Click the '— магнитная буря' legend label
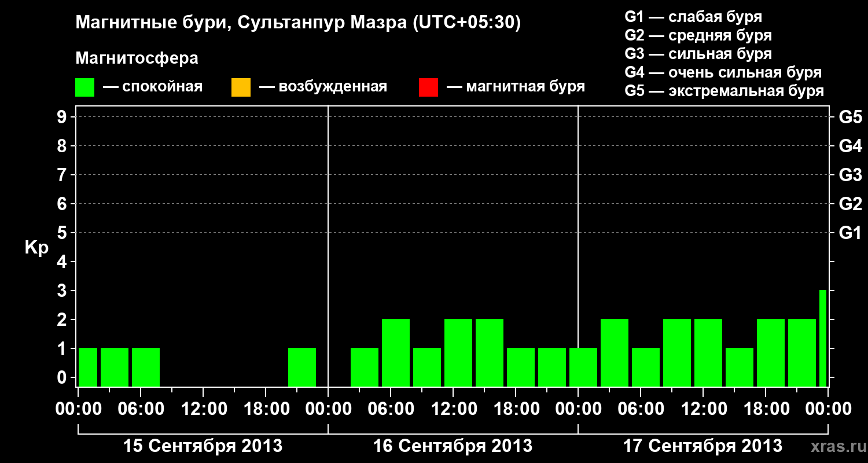This screenshot has width=868, height=463. 516,87
